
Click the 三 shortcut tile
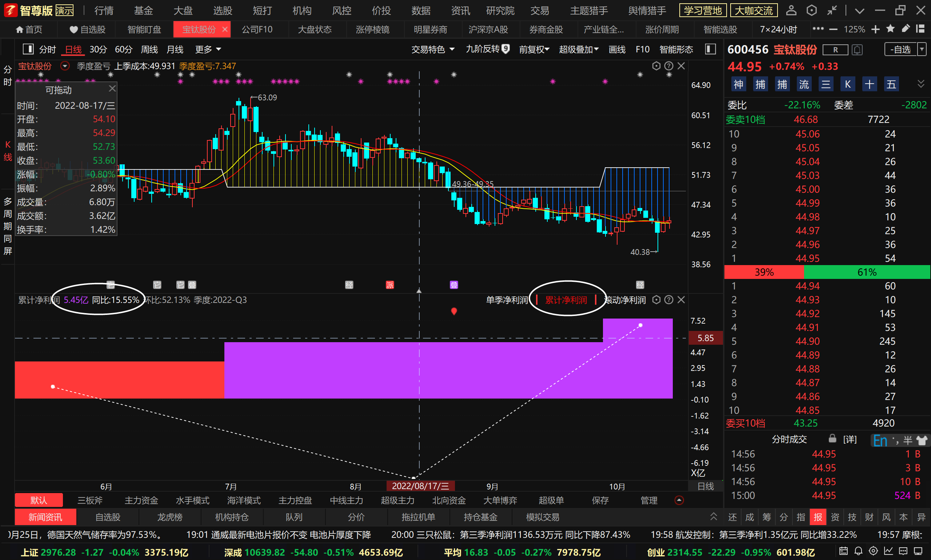[826, 84]
